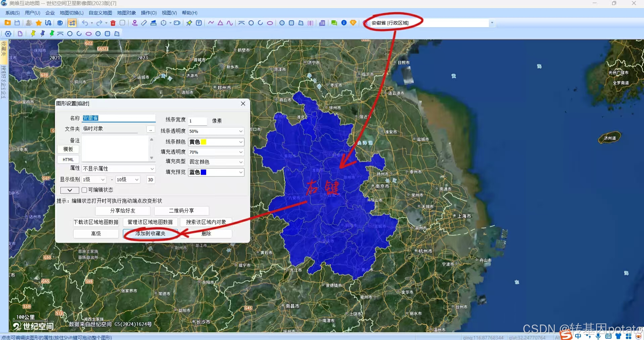Click the blue pushpin in lower toolbar
The height and width of the screenshot is (340, 644).
tap(42, 34)
